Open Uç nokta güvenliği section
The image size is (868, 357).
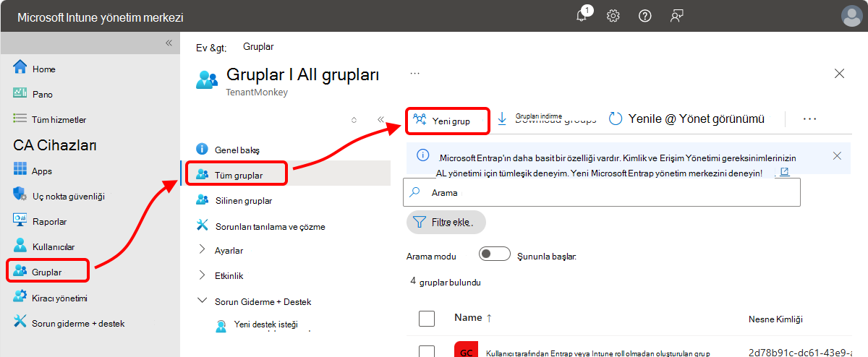click(68, 196)
